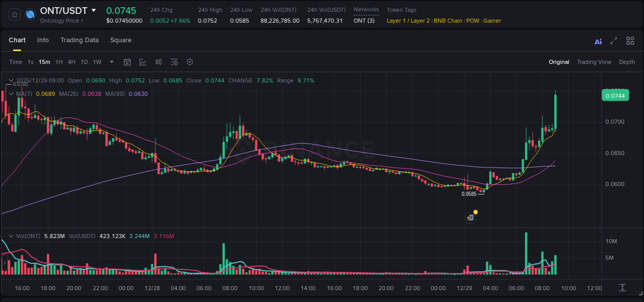Expand the chart to fullscreen
The height and width of the screenshot is (302, 644).
tap(614, 40)
